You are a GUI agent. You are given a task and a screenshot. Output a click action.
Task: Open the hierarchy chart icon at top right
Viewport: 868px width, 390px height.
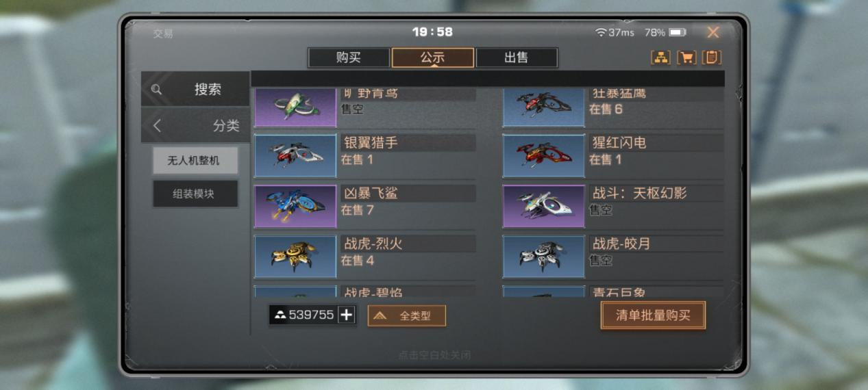(660, 57)
